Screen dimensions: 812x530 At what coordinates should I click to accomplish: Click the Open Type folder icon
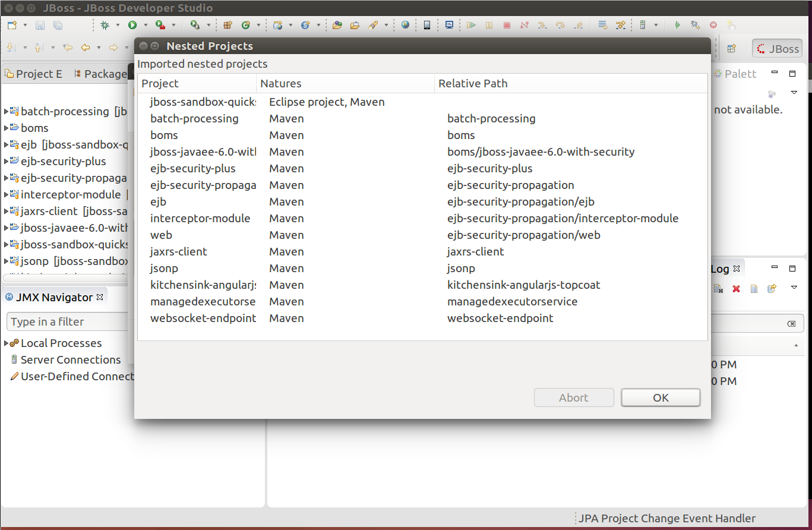[337, 25]
